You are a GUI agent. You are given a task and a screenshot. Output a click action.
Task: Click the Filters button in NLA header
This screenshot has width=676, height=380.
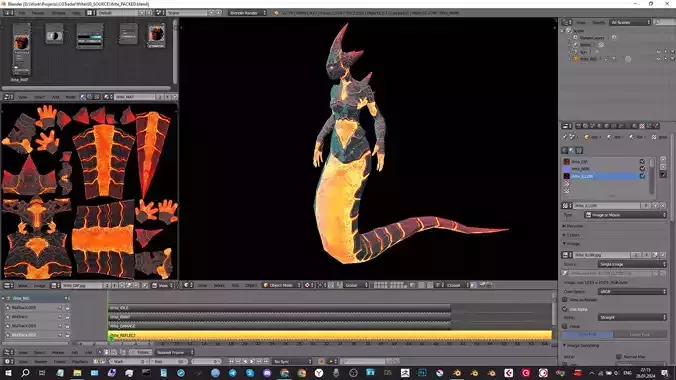142,352
